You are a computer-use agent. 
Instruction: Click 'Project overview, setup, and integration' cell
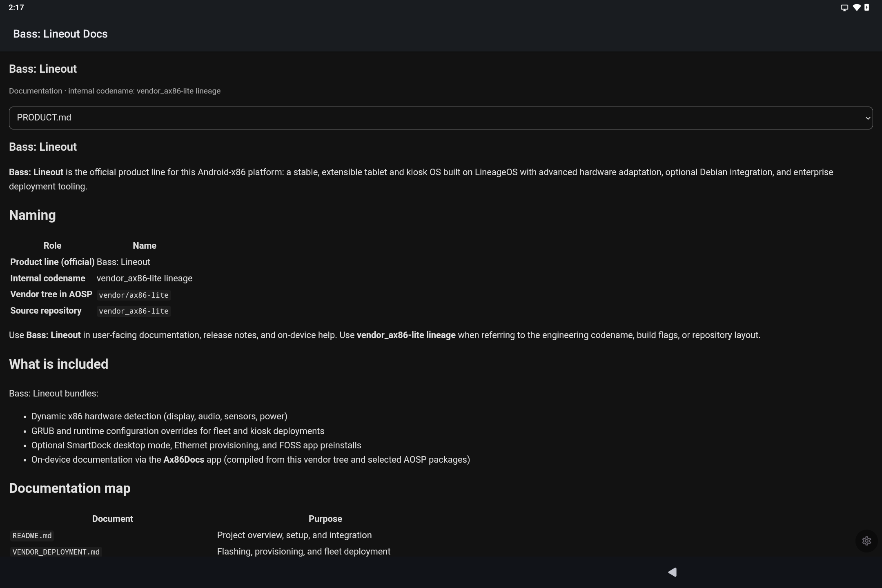(294, 535)
